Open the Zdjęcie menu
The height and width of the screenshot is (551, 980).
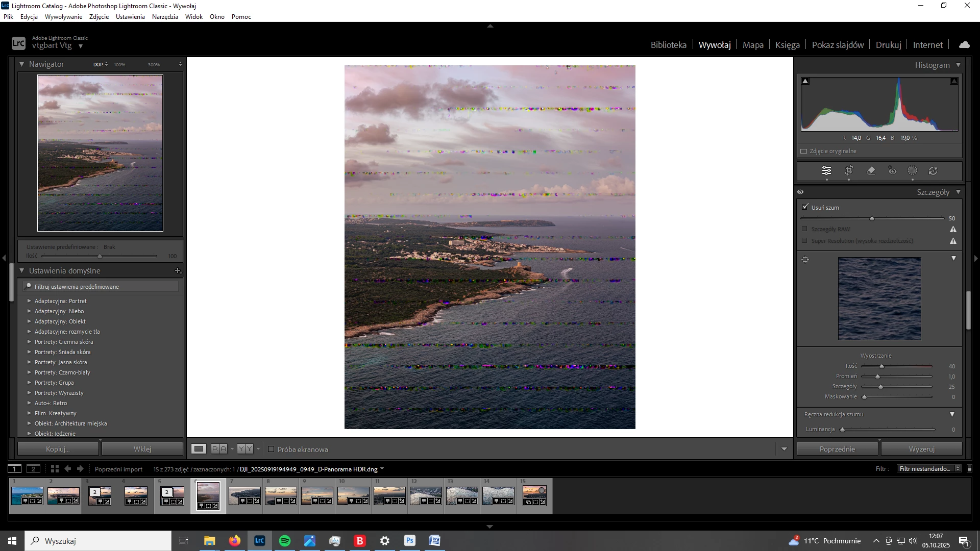(99, 17)
